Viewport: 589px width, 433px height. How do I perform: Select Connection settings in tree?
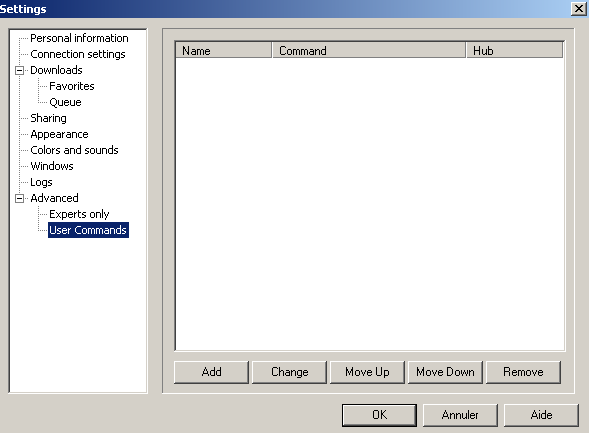pyautogui.click(x=78, y=54)
